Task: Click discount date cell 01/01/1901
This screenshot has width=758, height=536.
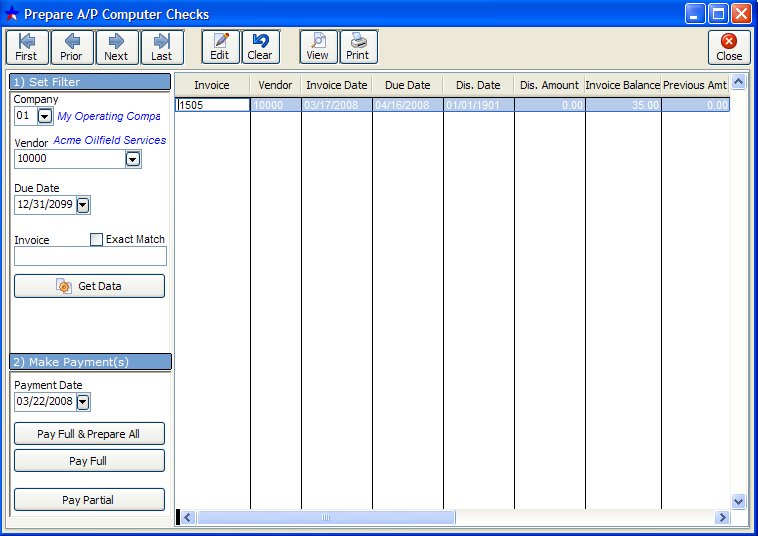Action: tap(479, 105)
